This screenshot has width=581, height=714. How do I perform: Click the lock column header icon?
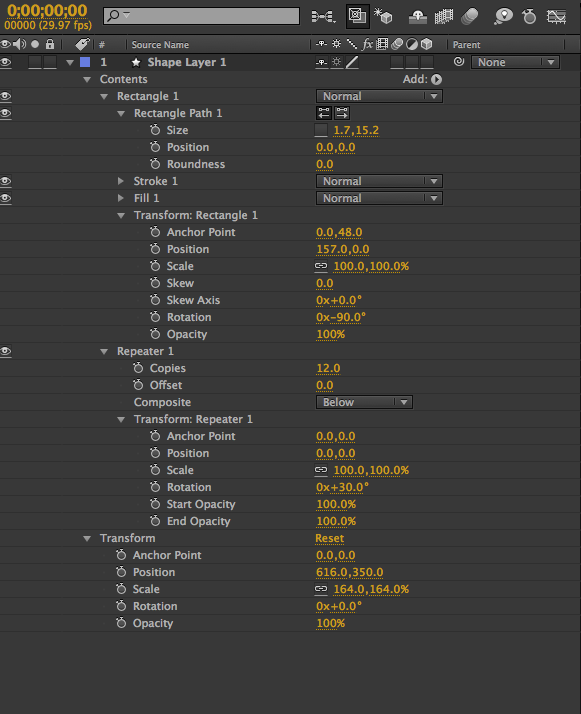50,44
